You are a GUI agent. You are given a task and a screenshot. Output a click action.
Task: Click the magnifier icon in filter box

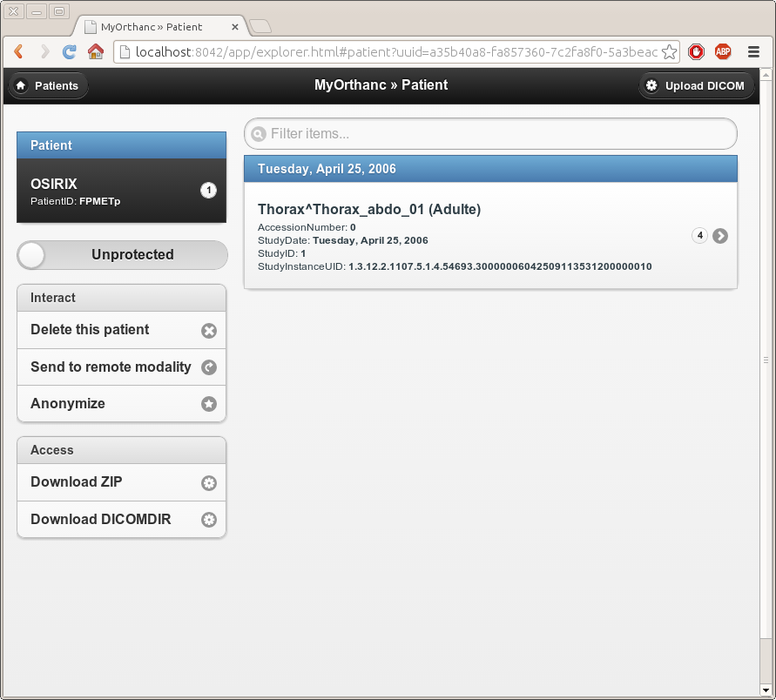(x=259, y=133)
